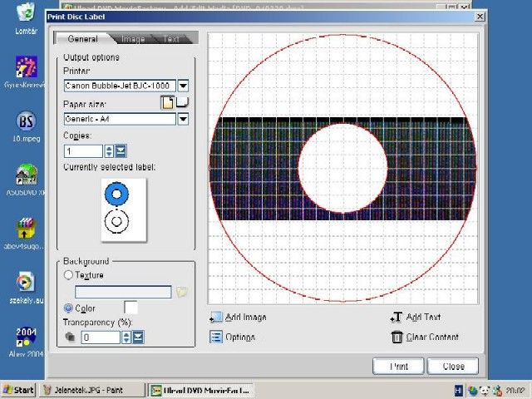Switch to the Image tab
This screenshot has width=532, height=399.
[132, 39]
